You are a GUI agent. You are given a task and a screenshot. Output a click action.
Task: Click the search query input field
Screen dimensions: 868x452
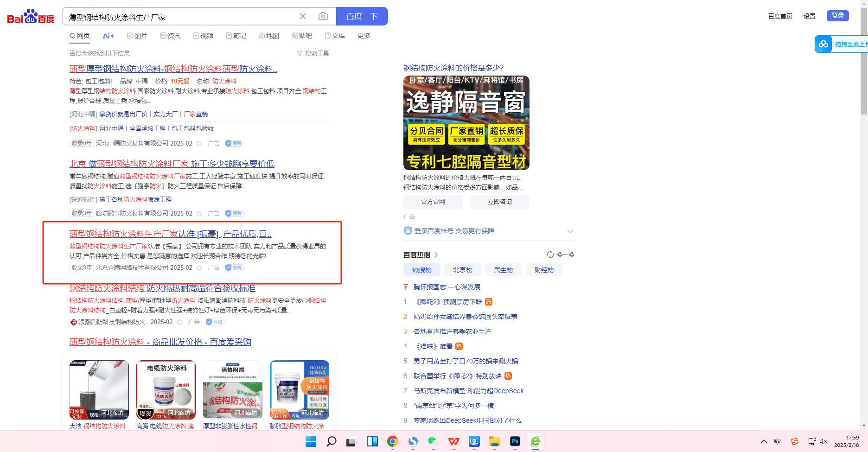(181, 17)
